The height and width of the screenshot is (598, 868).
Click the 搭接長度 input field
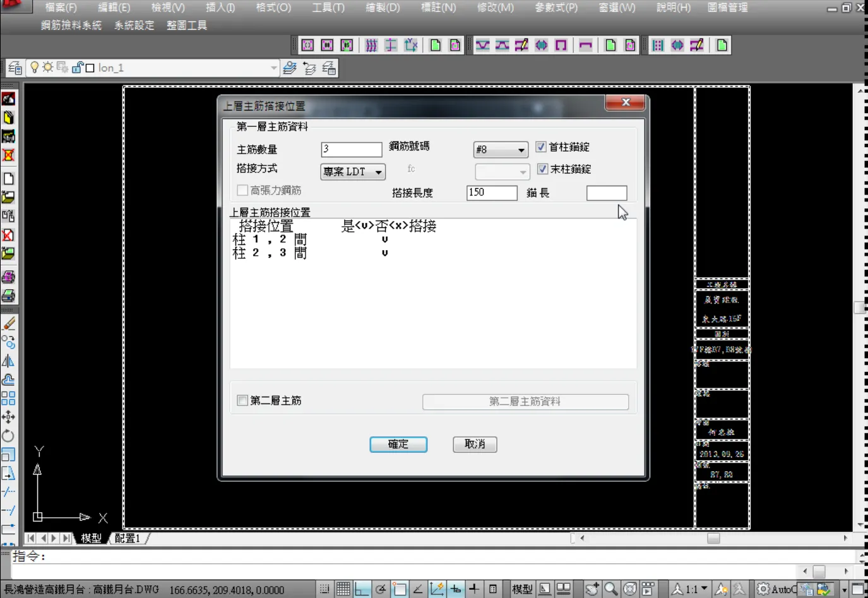click(x=491, y=193)
